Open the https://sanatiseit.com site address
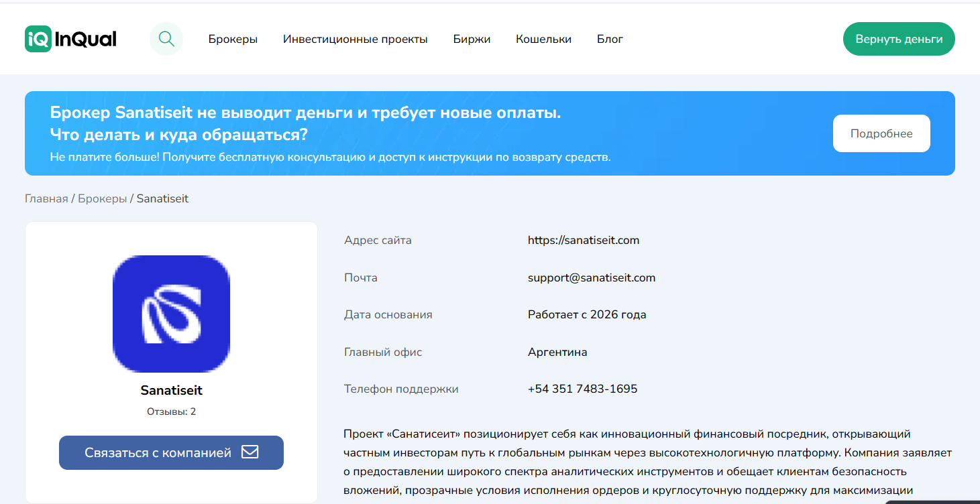 click(584, 240)
